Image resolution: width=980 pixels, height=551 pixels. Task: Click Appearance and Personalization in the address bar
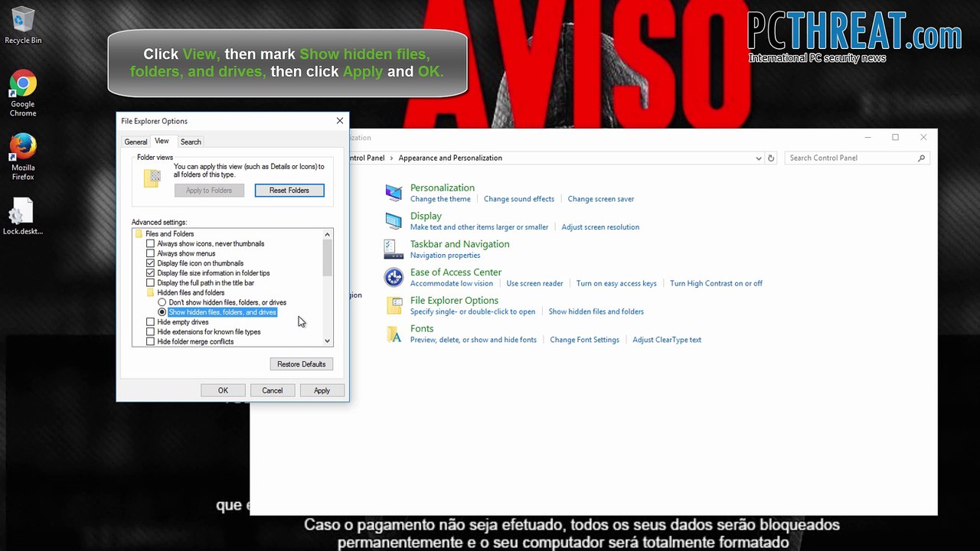coord(450,158)
